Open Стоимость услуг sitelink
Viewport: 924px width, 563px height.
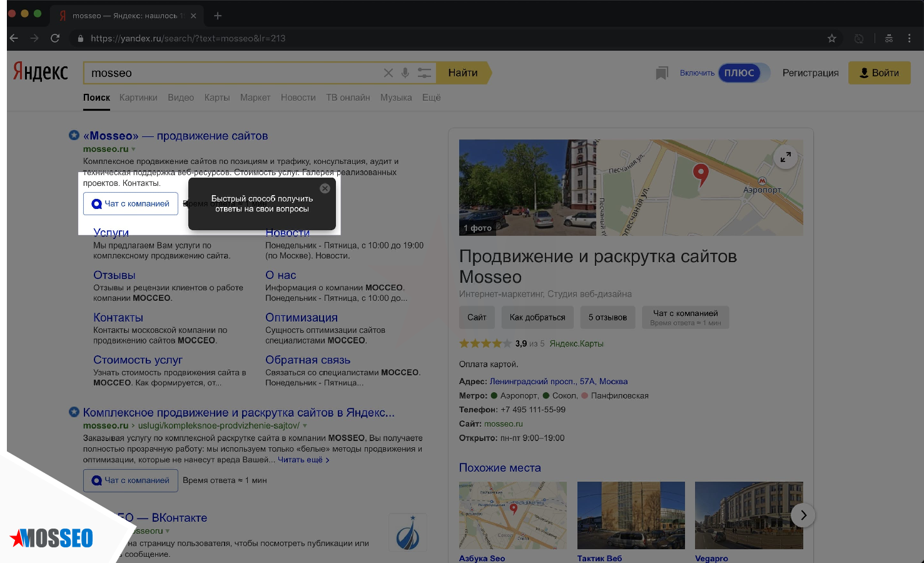tap(138, 360)
